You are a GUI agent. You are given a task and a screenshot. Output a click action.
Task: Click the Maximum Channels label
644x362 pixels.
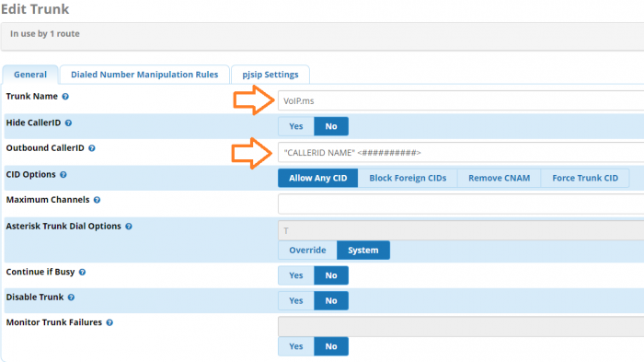tap(48, 200)
